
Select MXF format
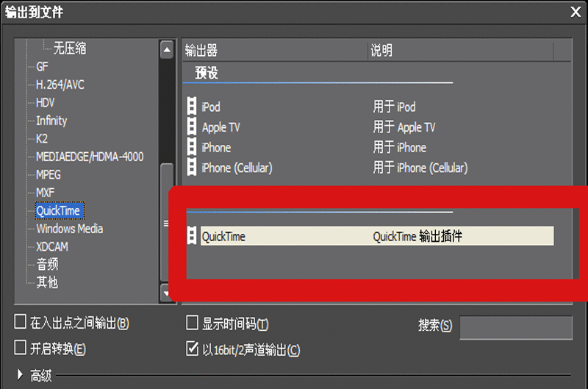pos(46,193)
